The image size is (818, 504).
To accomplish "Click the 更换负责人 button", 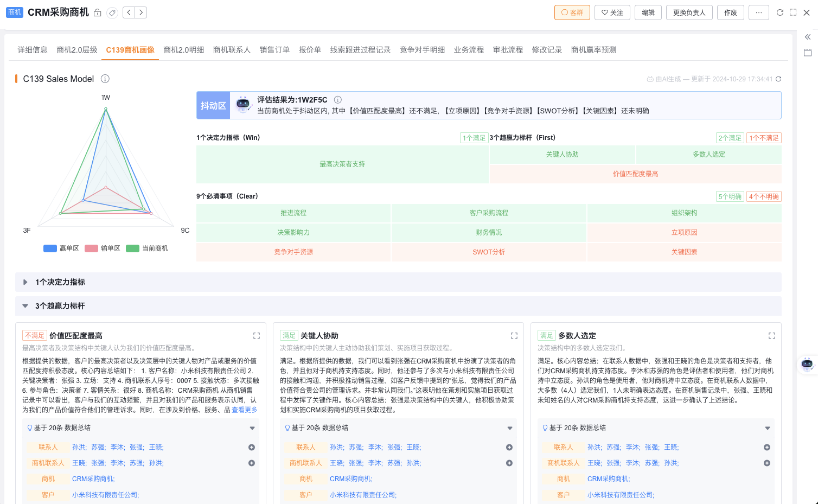I will pos(689,12).
